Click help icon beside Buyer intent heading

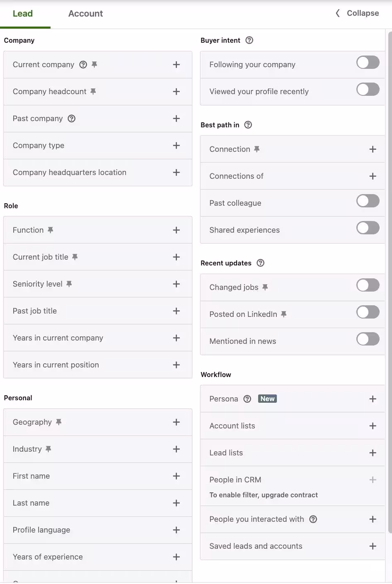249,40
